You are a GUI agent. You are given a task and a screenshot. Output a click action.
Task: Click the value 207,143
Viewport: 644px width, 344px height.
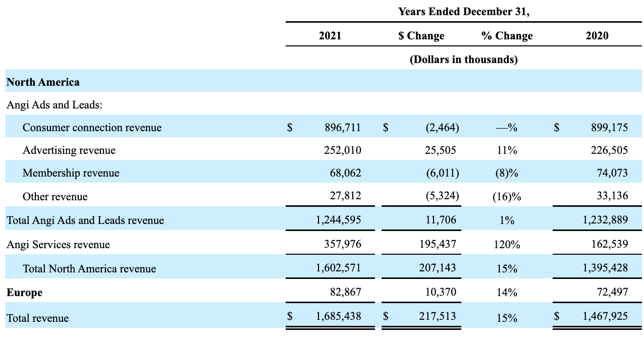point(438,268)
